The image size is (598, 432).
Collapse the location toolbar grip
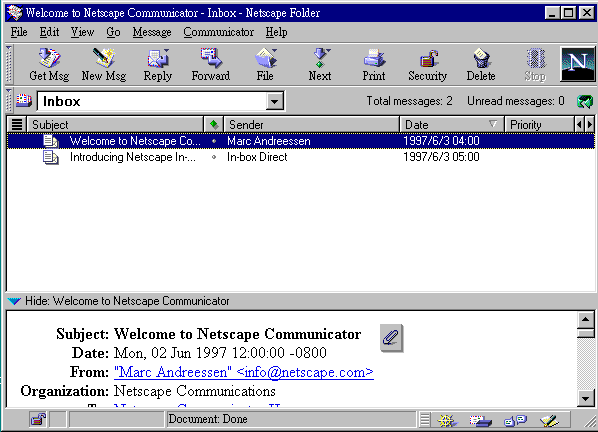(9, 101)
